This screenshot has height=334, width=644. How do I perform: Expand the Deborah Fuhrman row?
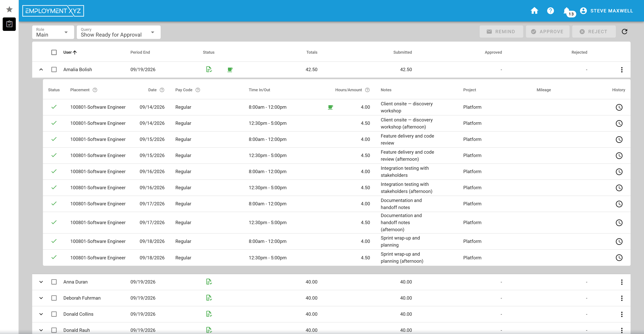coord(41,298)
